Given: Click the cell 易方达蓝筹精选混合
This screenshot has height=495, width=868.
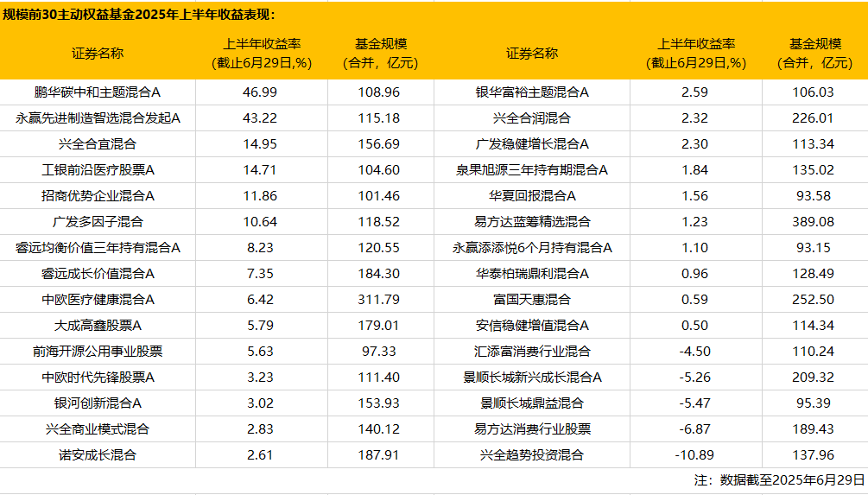Looking at the screenshot, I should click(532, 222).
